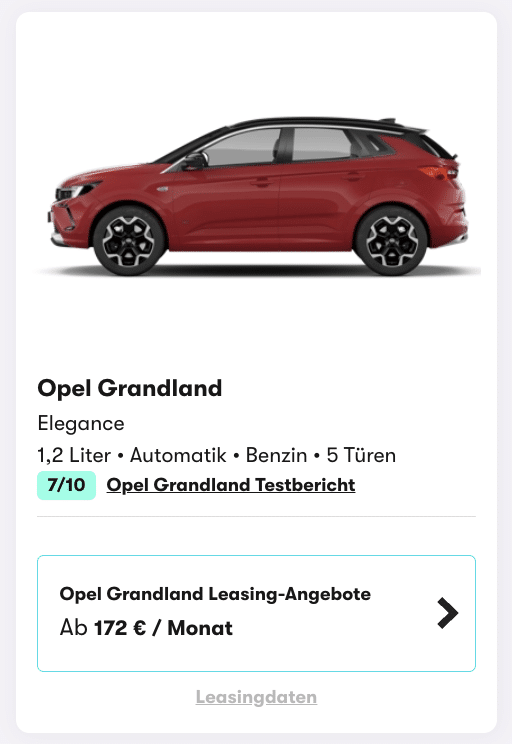Click the Benzin fuel type spec

coord(276,455)
